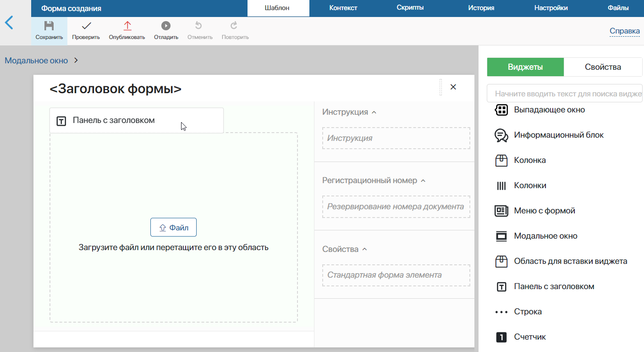Expand the Модальное окно breadcrumb arrow

pos(76,61)
